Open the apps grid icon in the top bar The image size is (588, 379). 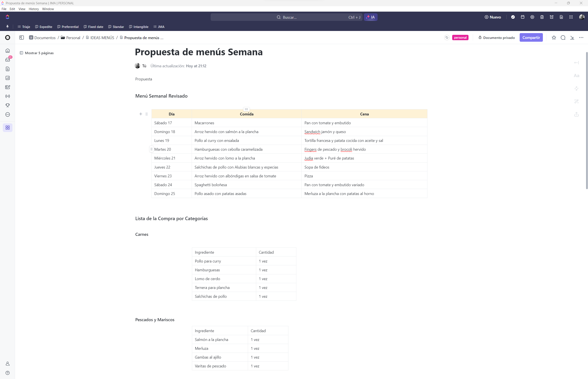(571, 17)
